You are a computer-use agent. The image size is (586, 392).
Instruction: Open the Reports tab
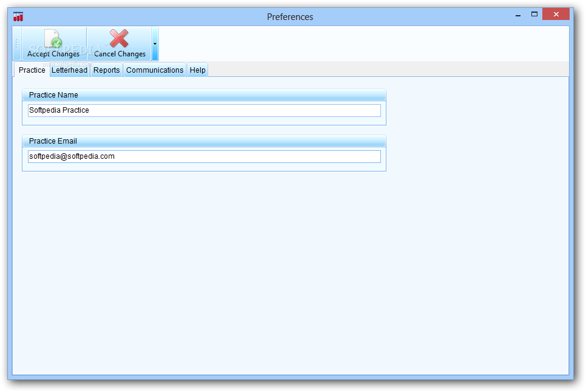click(x=107, y=70)
